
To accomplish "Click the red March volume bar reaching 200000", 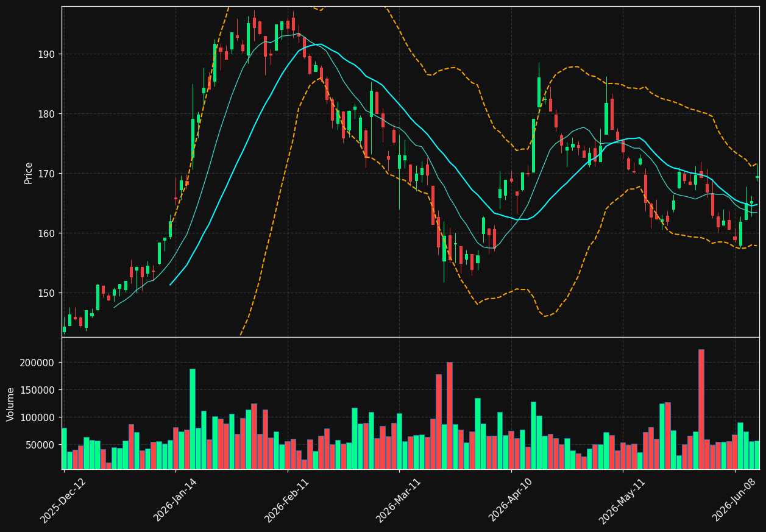I will point(450,416).
